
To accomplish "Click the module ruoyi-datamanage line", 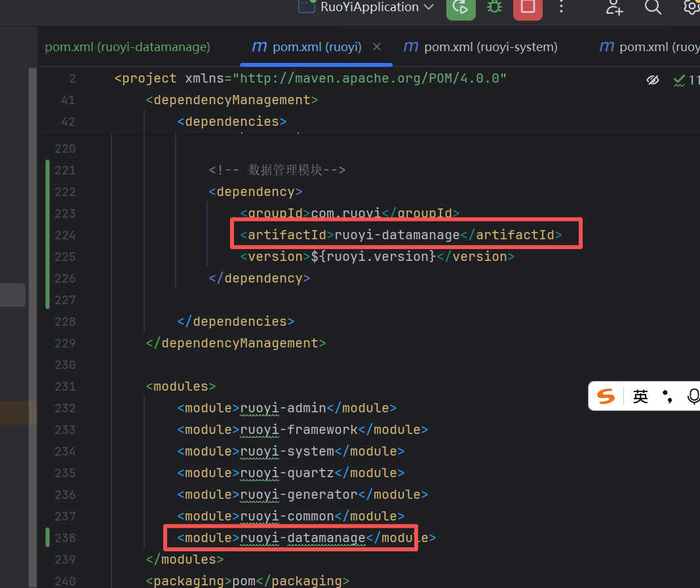I will coord(306,538).
